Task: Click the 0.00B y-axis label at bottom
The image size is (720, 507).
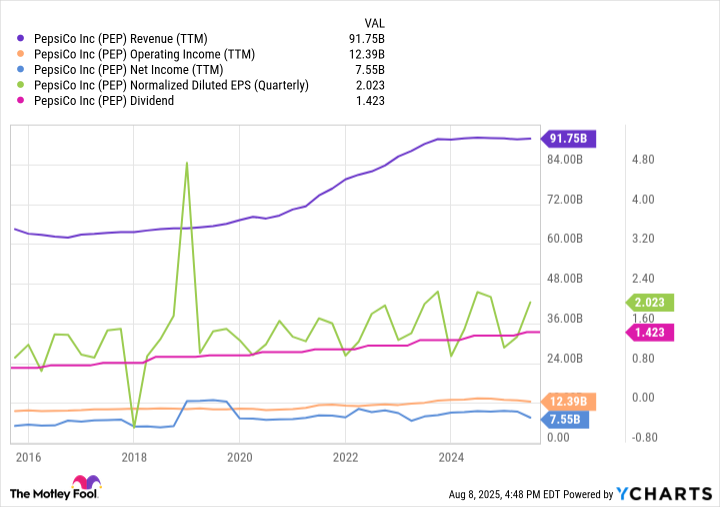Action: 558,438
